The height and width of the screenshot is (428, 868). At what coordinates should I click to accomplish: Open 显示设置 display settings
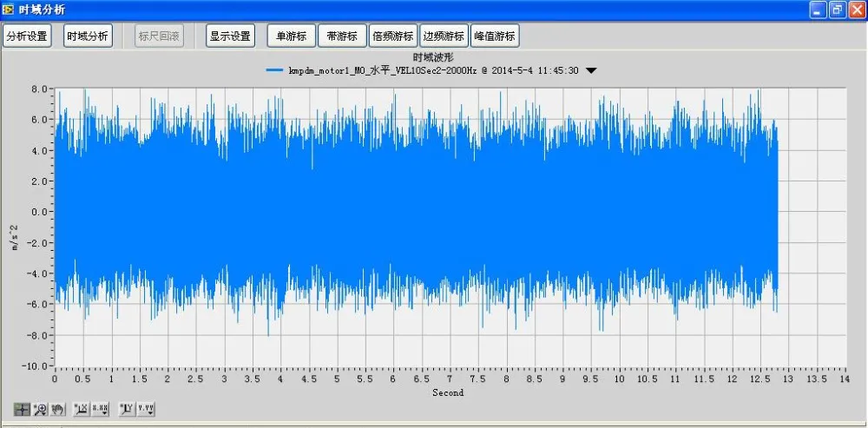click(230, 36)
